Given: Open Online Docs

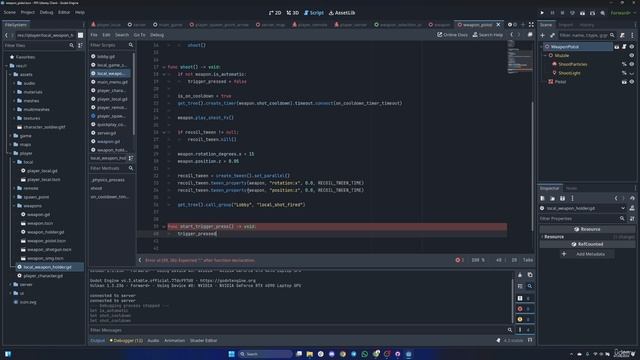Looking at the screenshot, I should click(452, 35).
